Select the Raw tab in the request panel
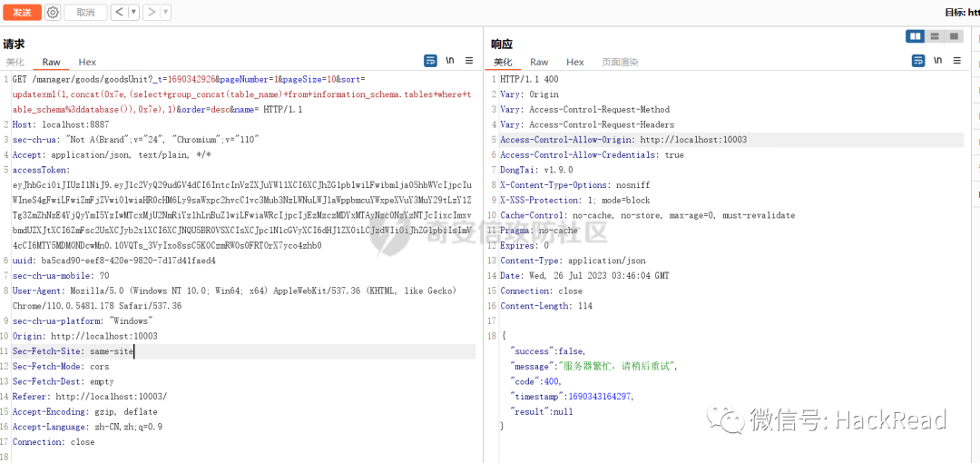Viewport: 980px width, 463px height. (51, 62)
